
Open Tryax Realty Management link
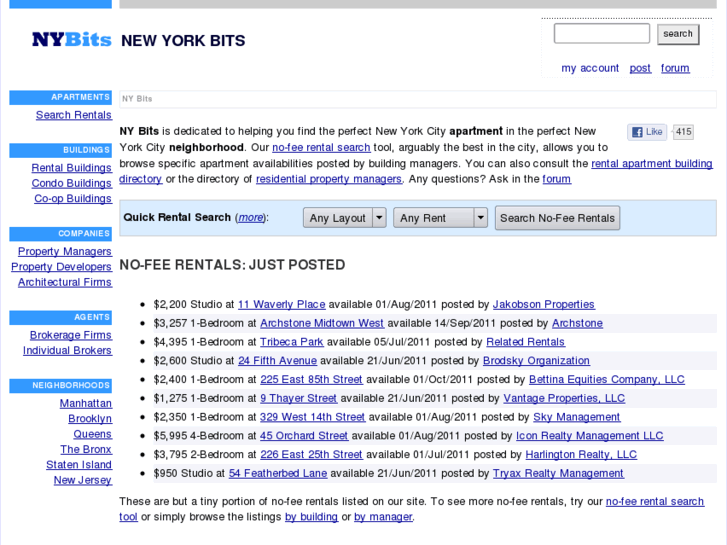[x=558, y=473]
